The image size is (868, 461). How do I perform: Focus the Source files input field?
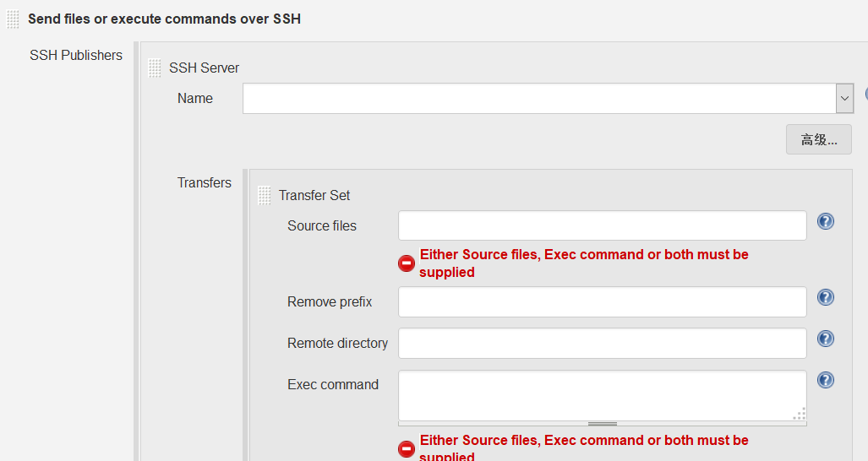pyautogui.click(x=603, y=225)
